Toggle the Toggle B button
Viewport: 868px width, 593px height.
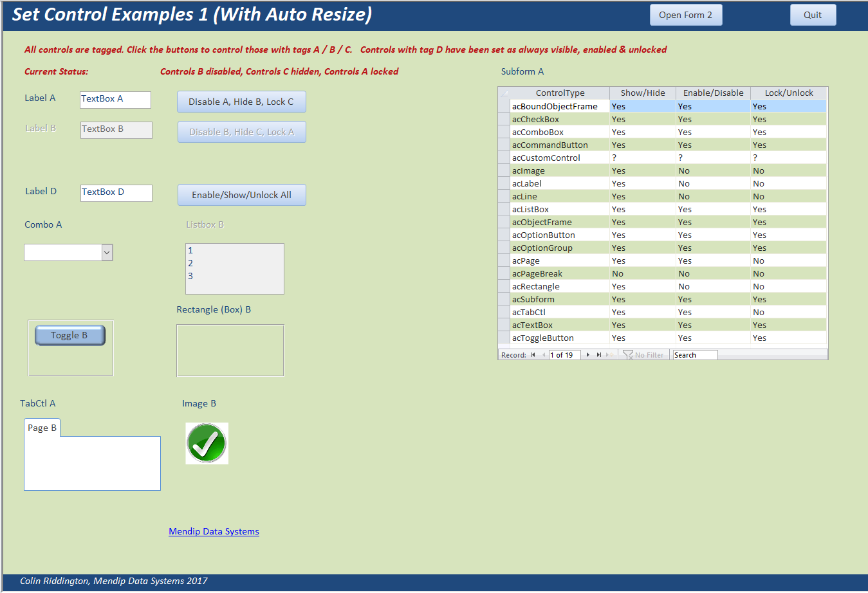70,335
